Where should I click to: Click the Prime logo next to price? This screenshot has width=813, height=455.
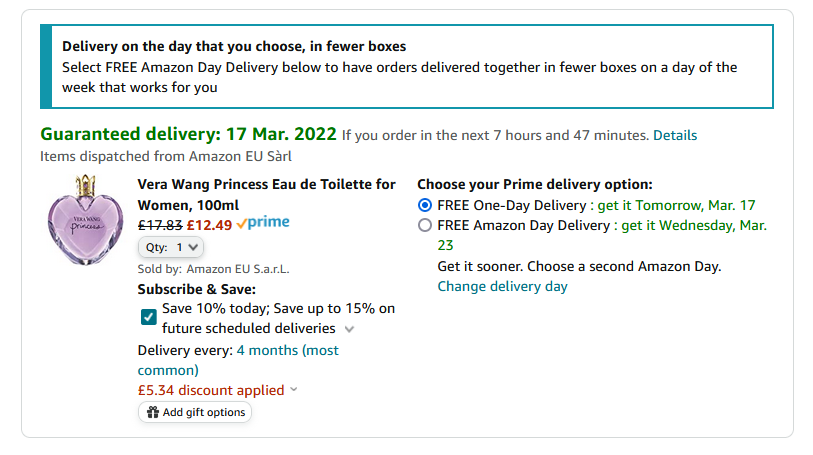263,223
